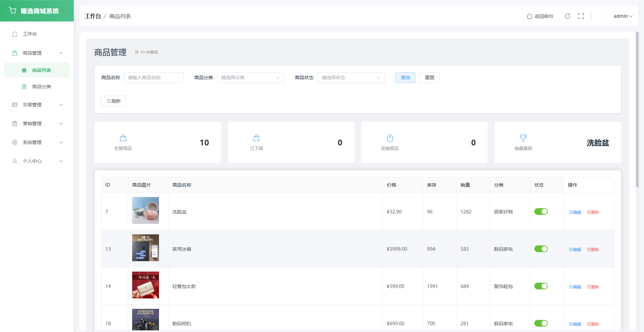This screenshot has height=332, width=644.
Task: Toggle fullscreen mode icon
Action: pyautogui.click(x=581, y=16)
